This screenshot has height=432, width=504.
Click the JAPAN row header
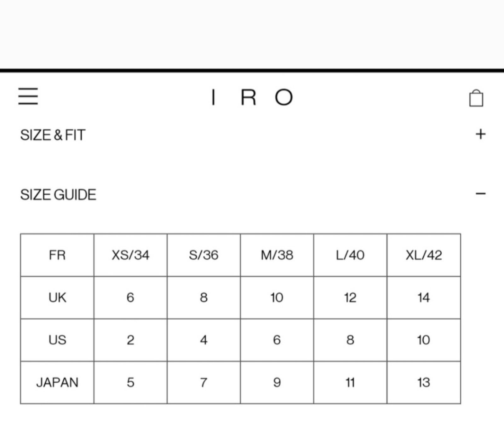tap(57, 383)
